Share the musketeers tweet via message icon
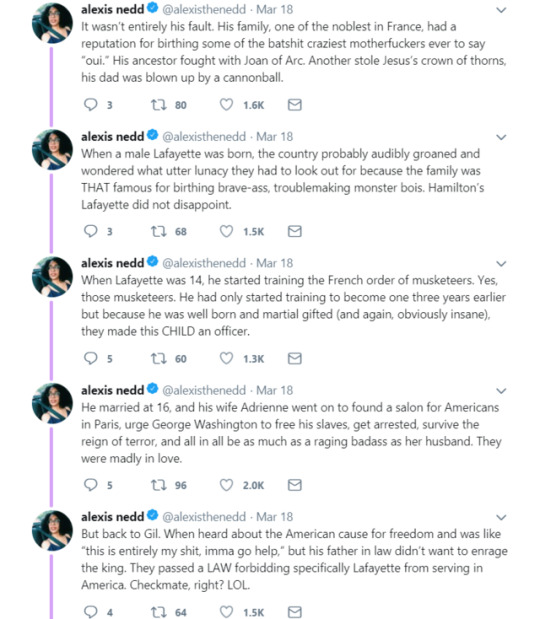 [294, 358]
